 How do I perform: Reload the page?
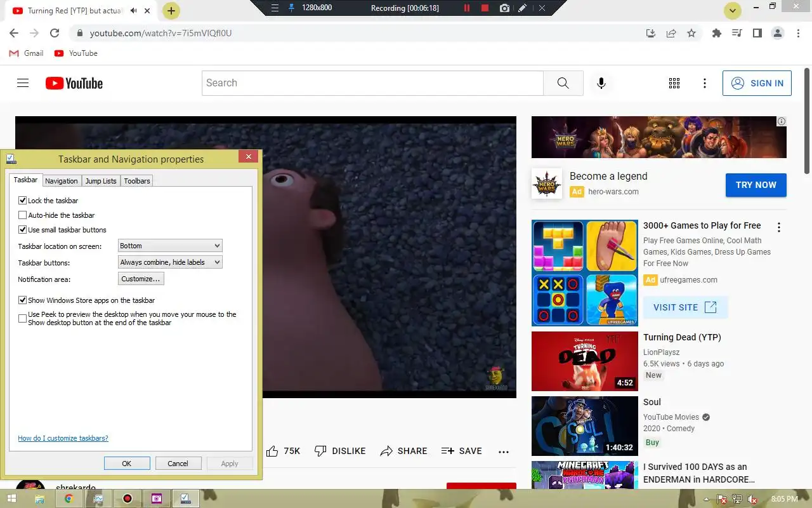coord(55,33)
